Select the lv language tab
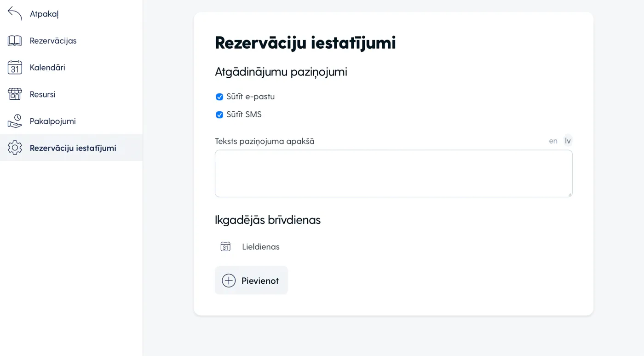This screenshot has height=356, width=644. [x=568, y=141]
